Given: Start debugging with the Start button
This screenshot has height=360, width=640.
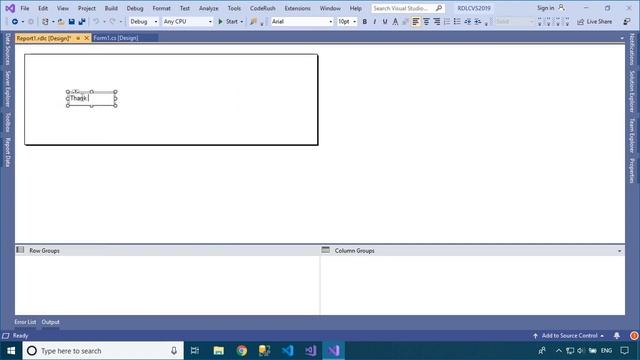Looking at the screenshot, I should [228, 22].
